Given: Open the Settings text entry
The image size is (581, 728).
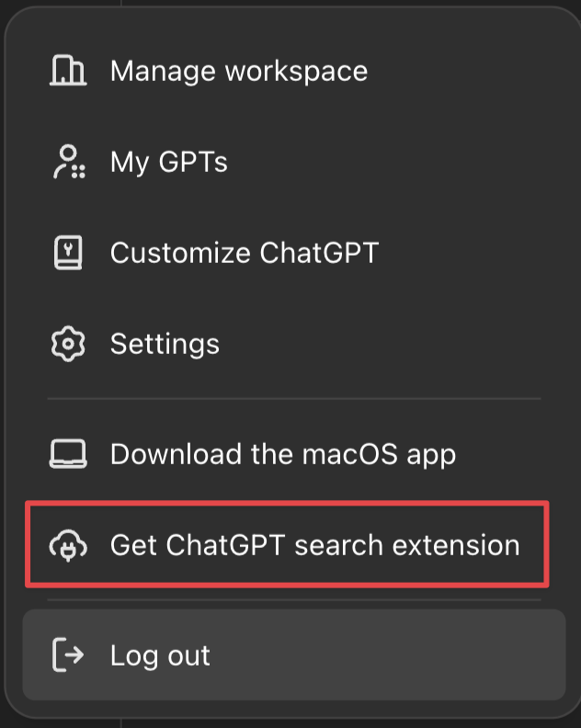Looking at the screenshot, I should (165, 344).
